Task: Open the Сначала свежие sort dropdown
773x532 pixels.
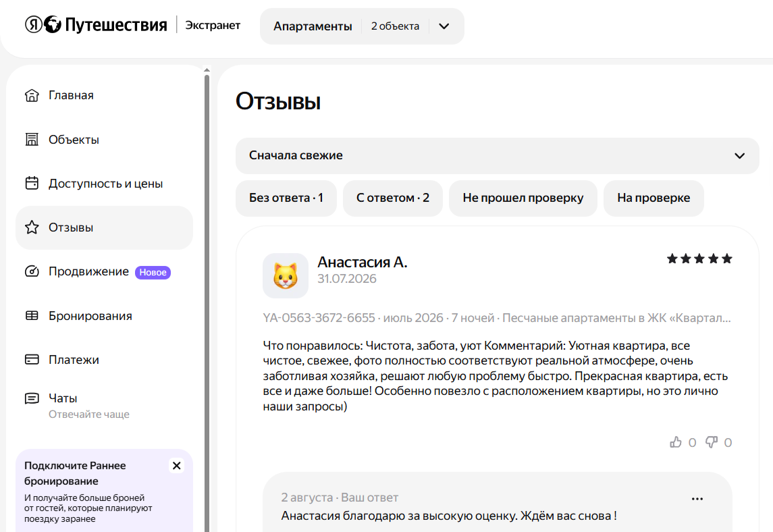Action: coord(497,156)
